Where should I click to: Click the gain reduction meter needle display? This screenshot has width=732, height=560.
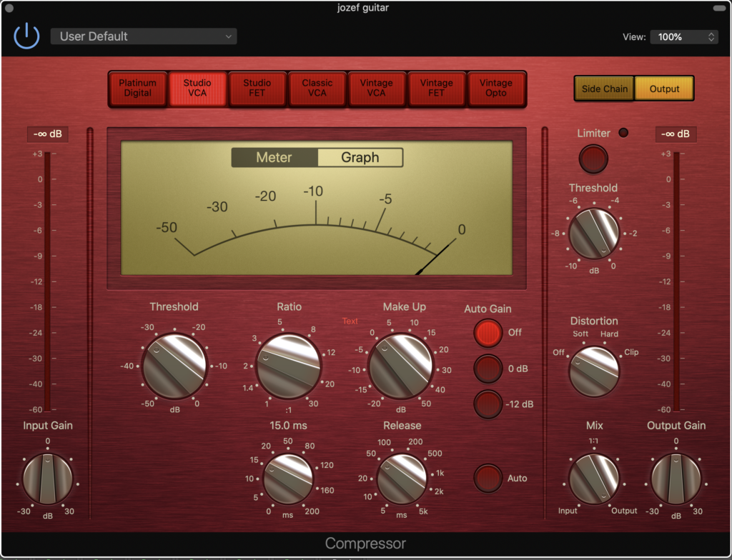click(x=317, y=208)
